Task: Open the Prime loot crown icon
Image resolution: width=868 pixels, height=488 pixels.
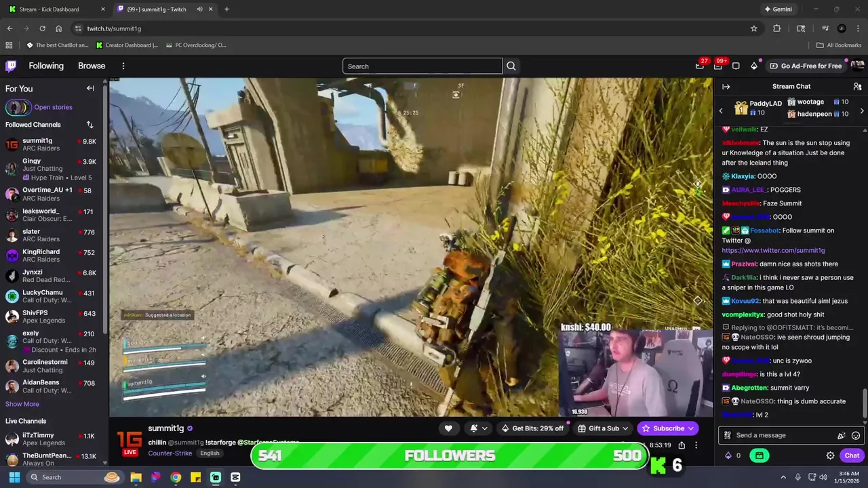Action: pos(700,66)
